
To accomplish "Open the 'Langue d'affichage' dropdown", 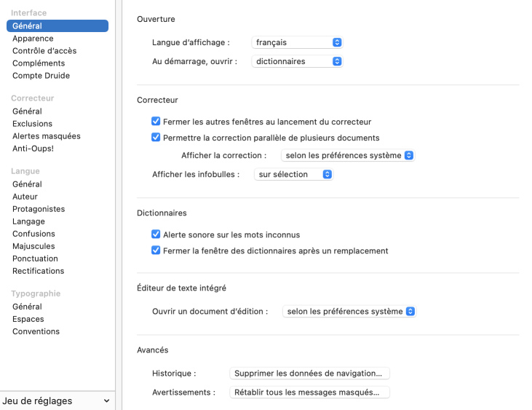I will (297, 43).
